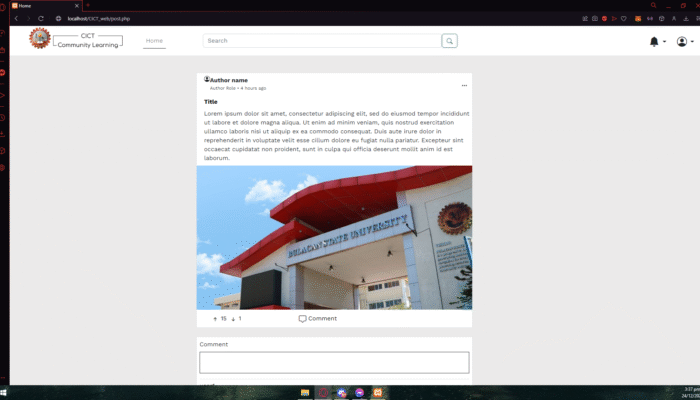Open downloads arrow icon in browser sidebar
Image resolution: width=700 pixels, height=400 pixels.
(3, 134)
